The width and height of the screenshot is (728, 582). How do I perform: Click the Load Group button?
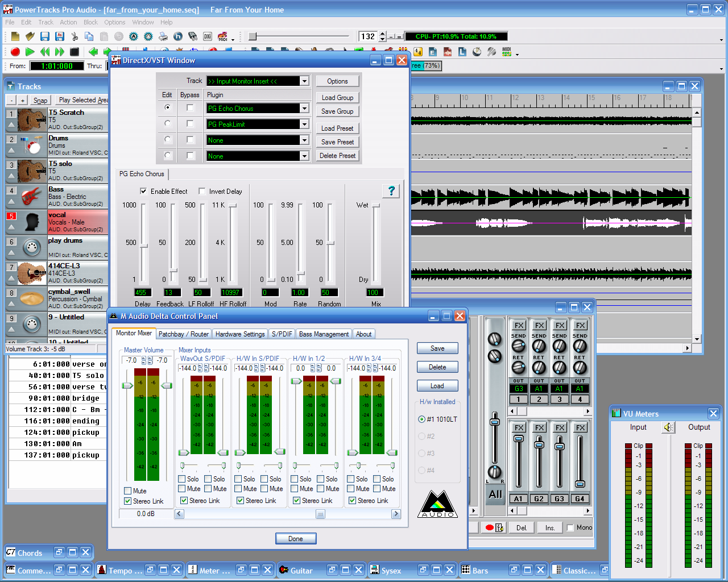(337, 98)
